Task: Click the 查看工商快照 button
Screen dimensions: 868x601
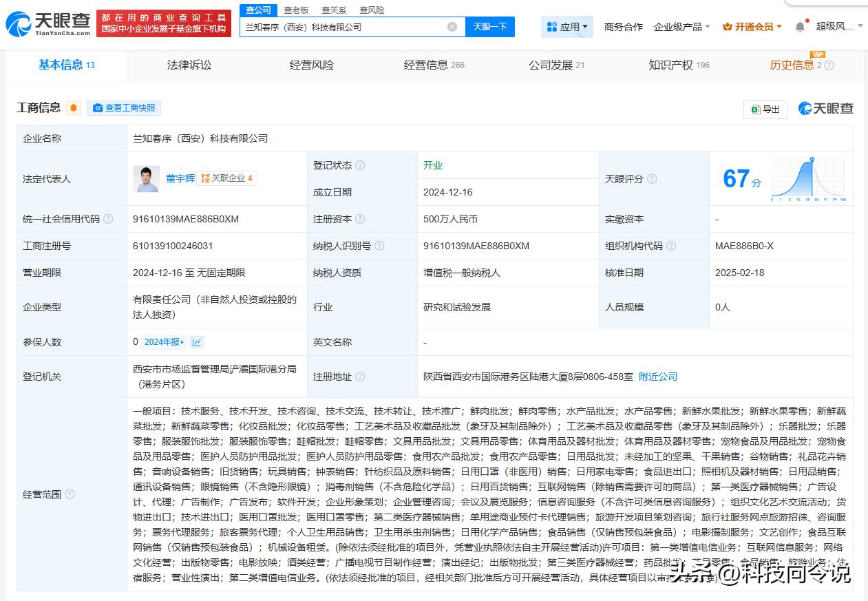Action: click(x=124, y=108)
